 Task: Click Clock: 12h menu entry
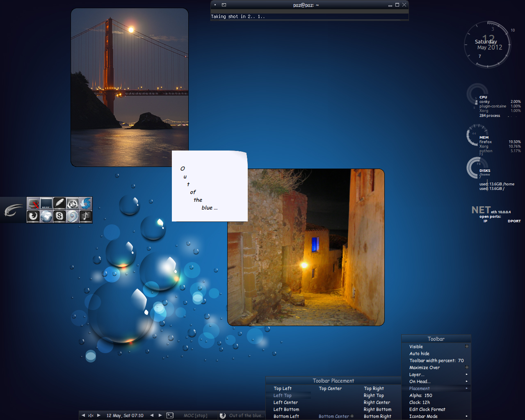point(436,402)
